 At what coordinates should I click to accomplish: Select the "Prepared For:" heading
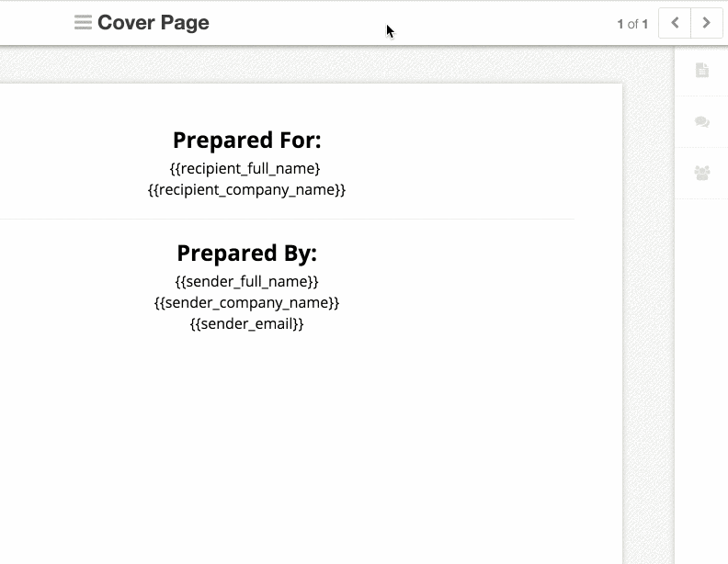pyautogui.click(x=246, y=141)
